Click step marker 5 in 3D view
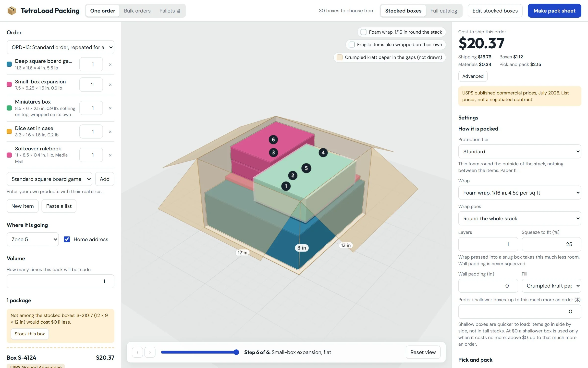The width and height of the screenshot is (588, 368). [306, 168]
